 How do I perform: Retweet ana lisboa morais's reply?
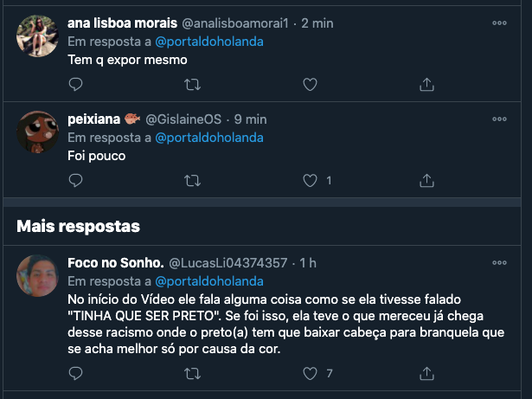[192, 85]
